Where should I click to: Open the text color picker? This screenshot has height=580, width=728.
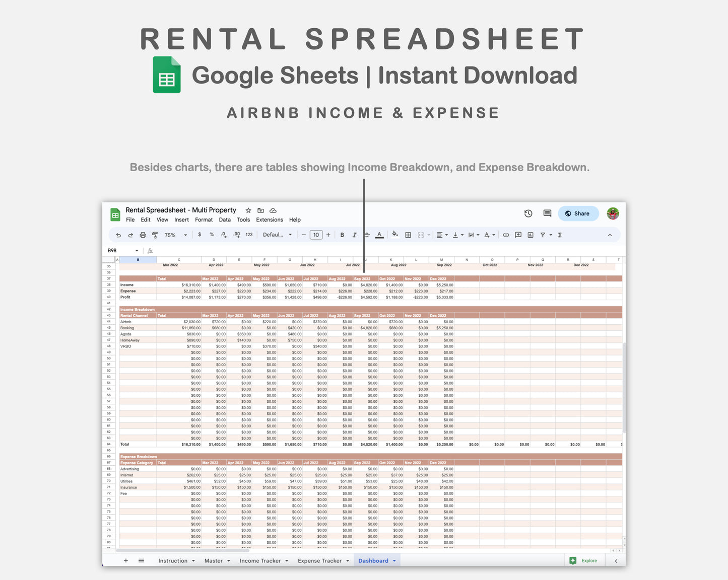coord(379,235)
